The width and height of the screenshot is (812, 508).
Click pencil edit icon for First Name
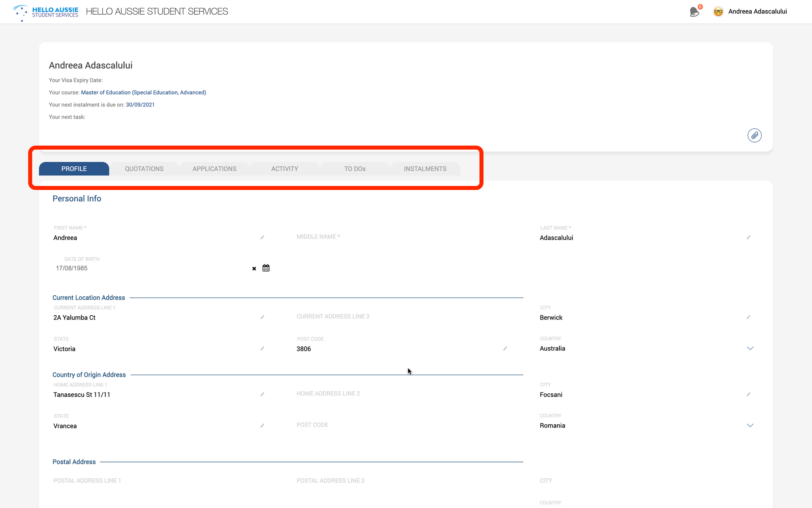(x=262, y=237)
